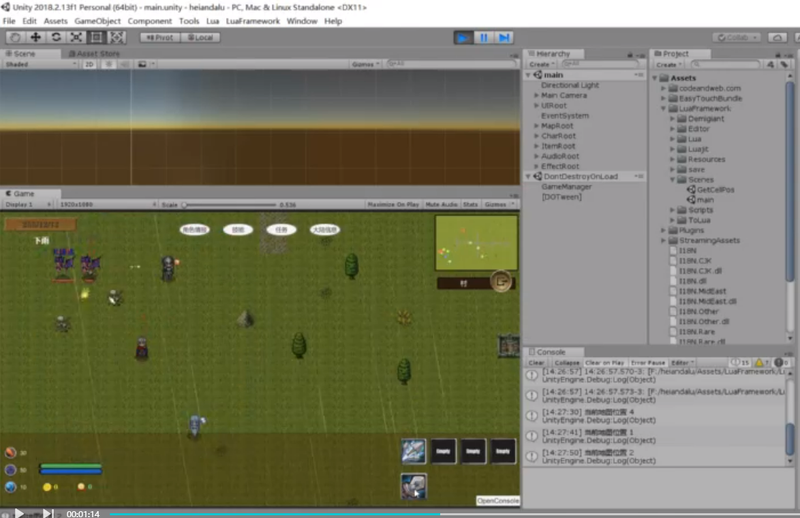Viewport: 800px width, 518px height.
Task: Open the 1920x1080 resolution dropdown
Action: coord(108,204)
